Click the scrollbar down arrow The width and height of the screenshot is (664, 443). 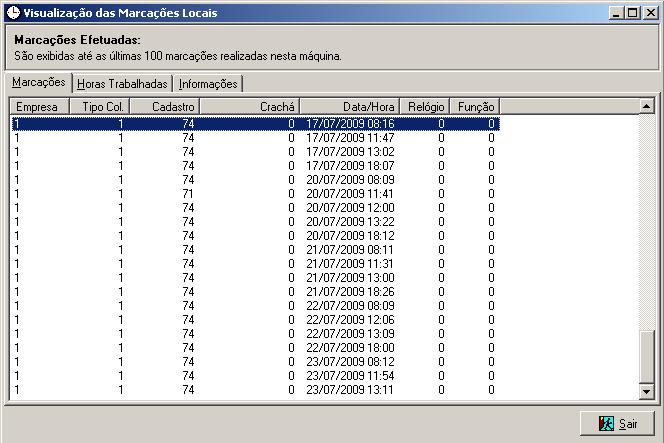[646, 391]
